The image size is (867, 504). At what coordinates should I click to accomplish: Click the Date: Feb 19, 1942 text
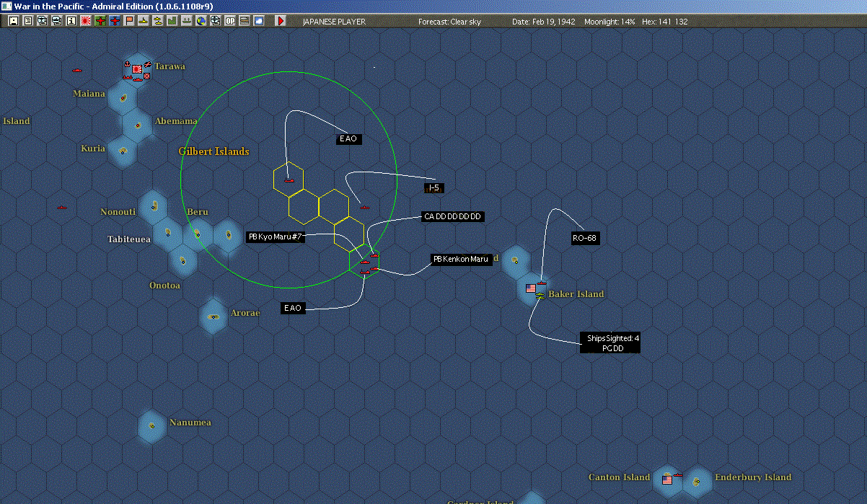[x=544, y=22]
